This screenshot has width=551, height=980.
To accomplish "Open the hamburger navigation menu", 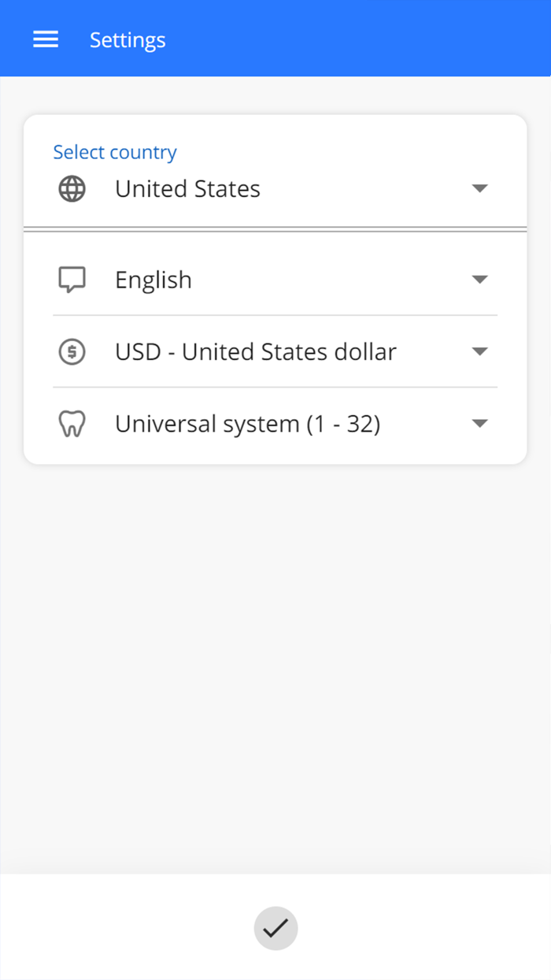I will click(46, 39).
